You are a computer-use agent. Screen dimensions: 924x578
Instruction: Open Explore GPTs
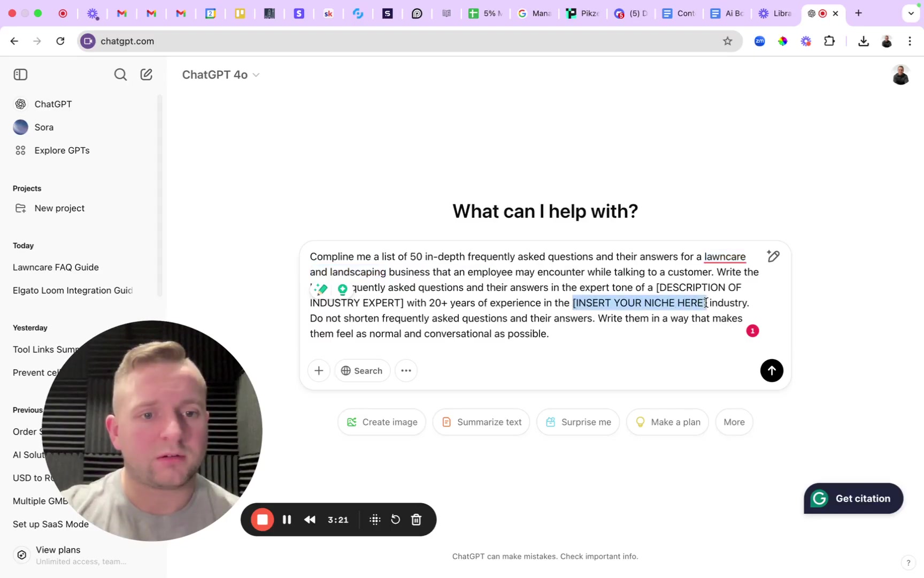(x=62, y=150)
